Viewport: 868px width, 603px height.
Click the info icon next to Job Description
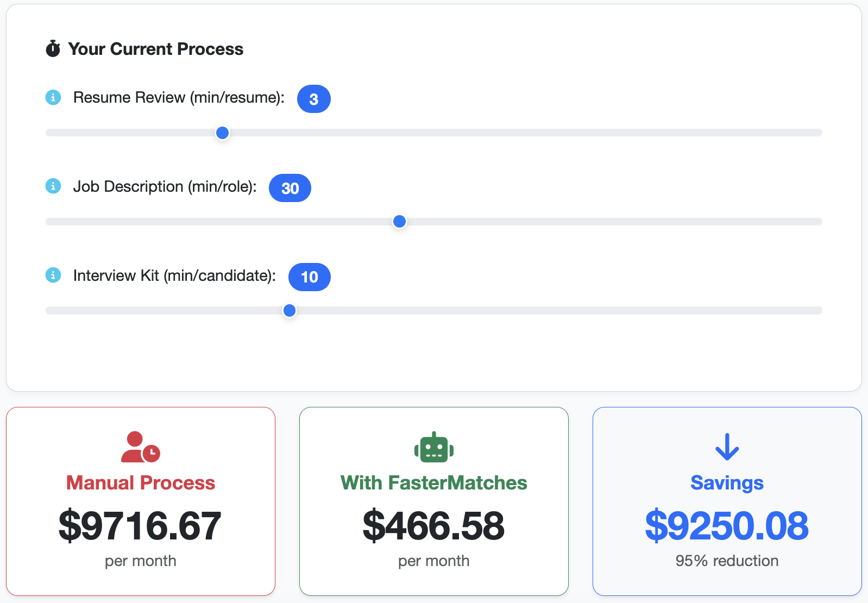53,186
